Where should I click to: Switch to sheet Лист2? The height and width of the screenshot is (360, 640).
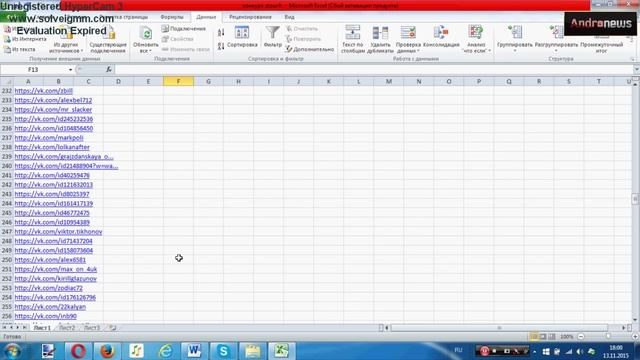(x=67, y=328)
